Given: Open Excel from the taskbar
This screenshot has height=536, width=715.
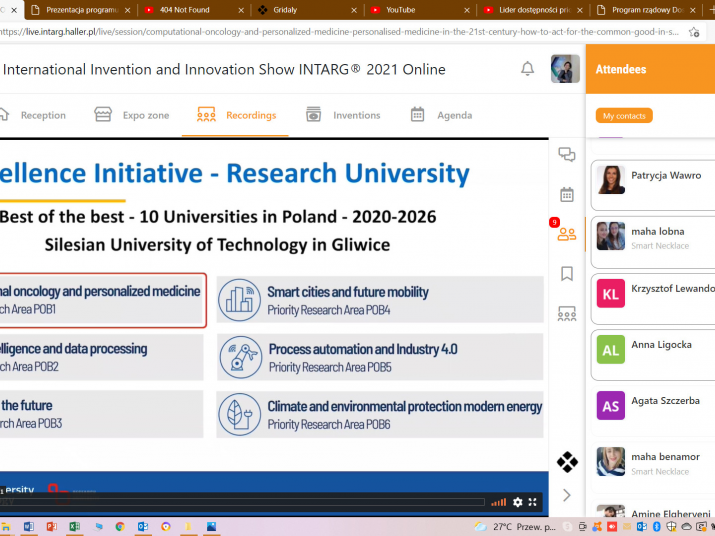Looking at the screenshot, I should [x=74, y=526].
